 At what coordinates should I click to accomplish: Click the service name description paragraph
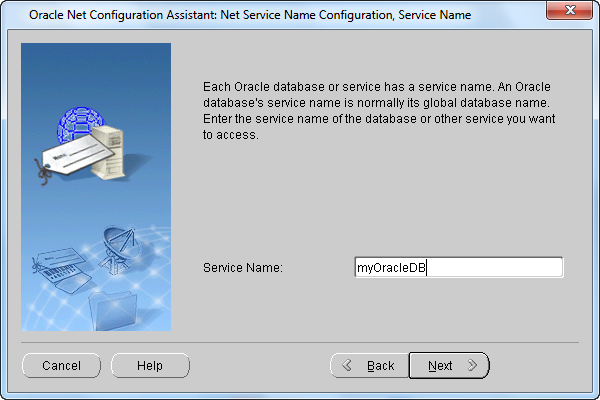(x=379, y=111)
